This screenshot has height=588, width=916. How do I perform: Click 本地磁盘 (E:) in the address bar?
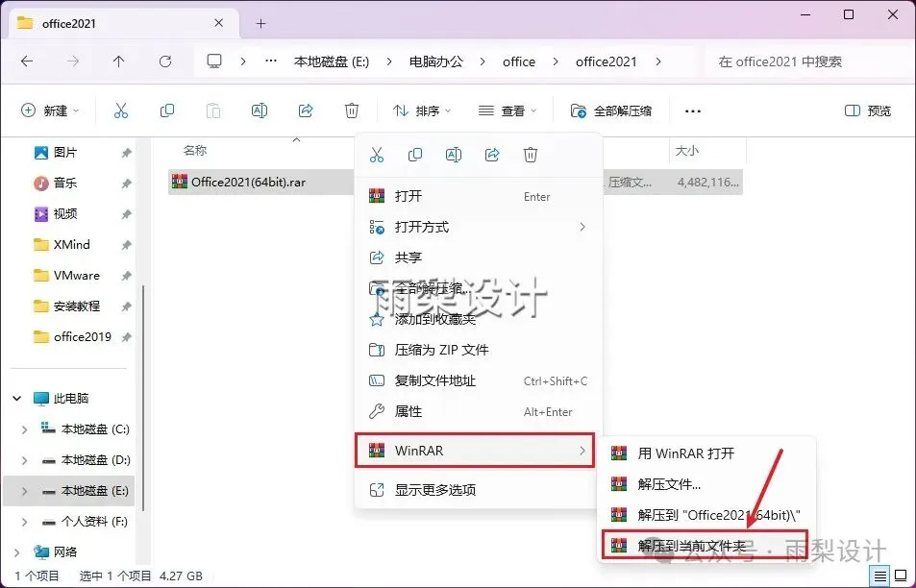(x=332, y=61)
